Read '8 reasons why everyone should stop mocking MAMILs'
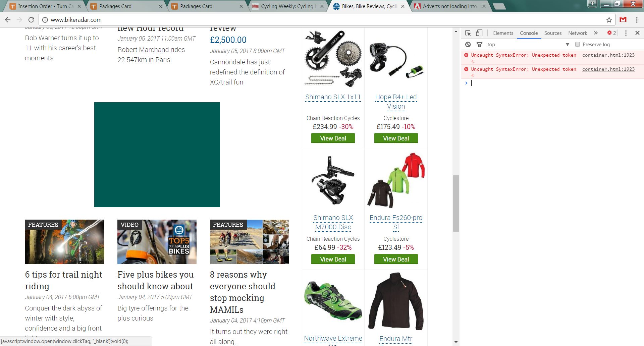This screenshot has height=346, width=644. click(x=243, y=292)
